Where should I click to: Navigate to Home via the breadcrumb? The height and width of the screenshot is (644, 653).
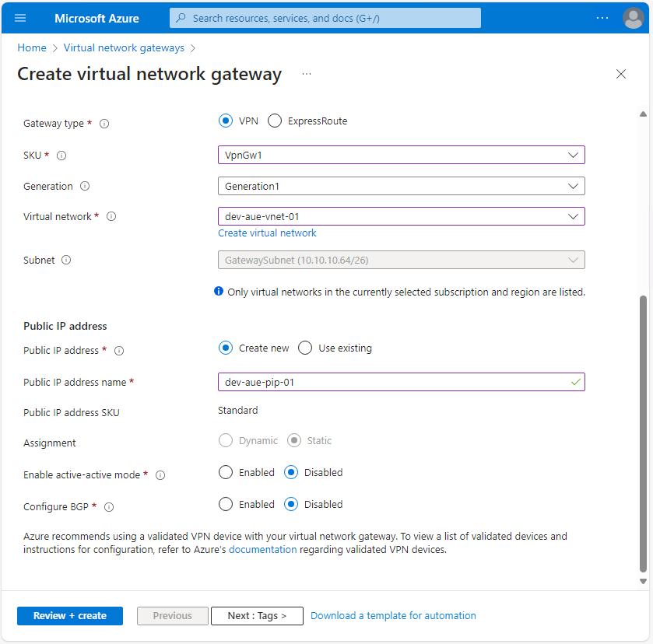click(x=31, y=47)
